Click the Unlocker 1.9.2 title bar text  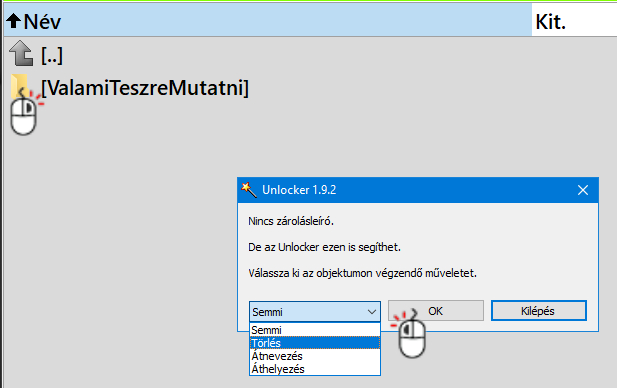click(x=299, y=190)
